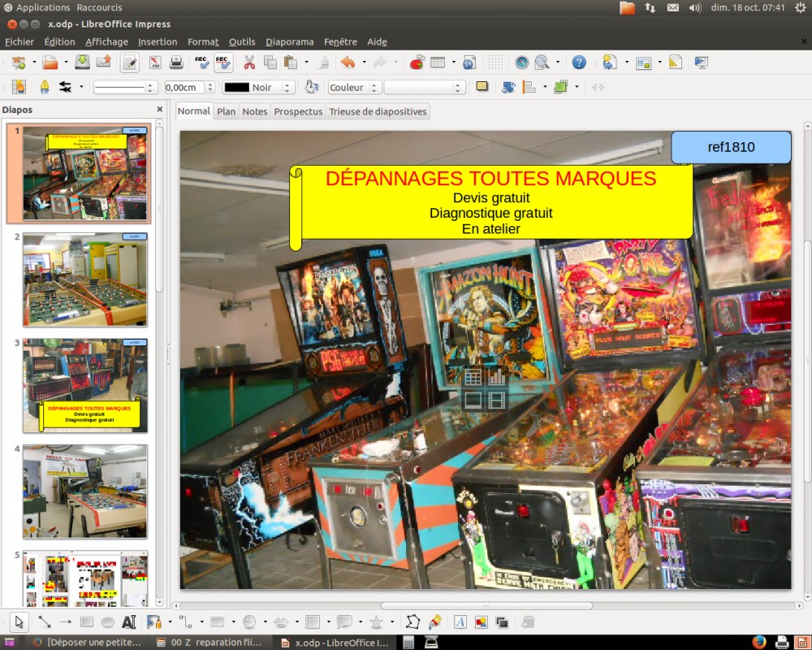This screenshot has width=812, height=650.
Task: Select the Rectangle tool
Action: click(87, 622)
